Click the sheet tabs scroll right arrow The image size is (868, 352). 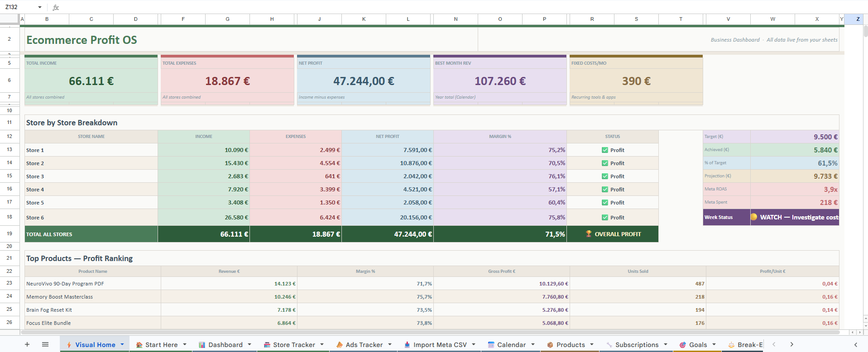coord(791,344)
